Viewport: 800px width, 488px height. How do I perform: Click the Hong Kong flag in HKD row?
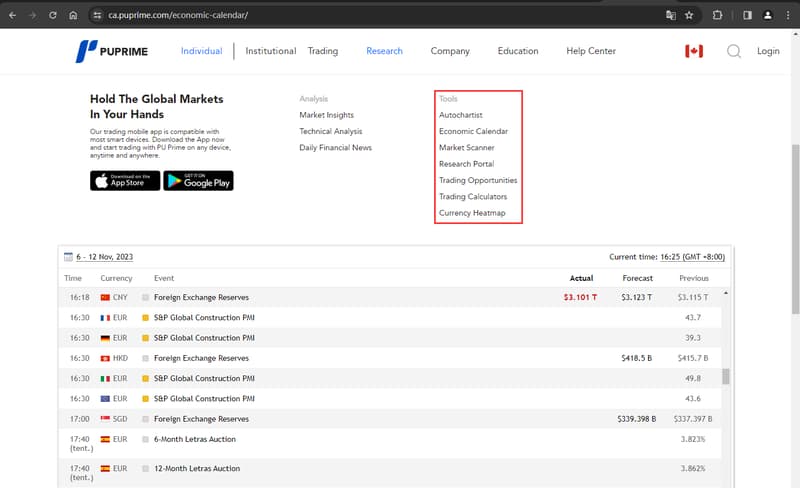click(105, 358)
